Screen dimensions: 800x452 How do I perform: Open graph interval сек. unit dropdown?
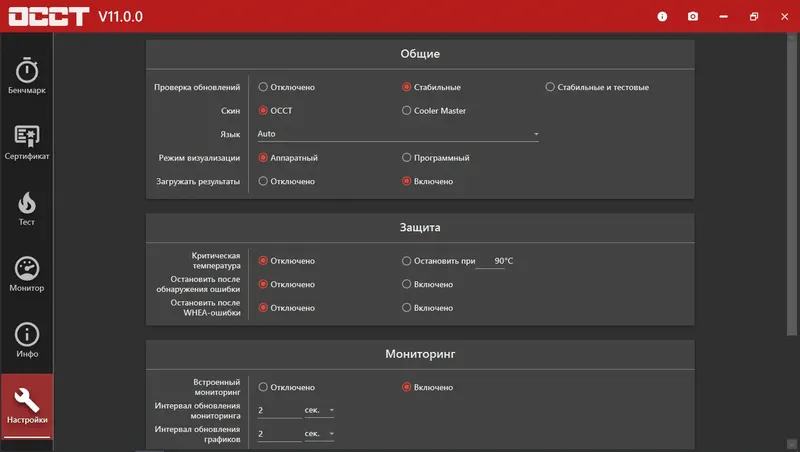tap(319, 434)
